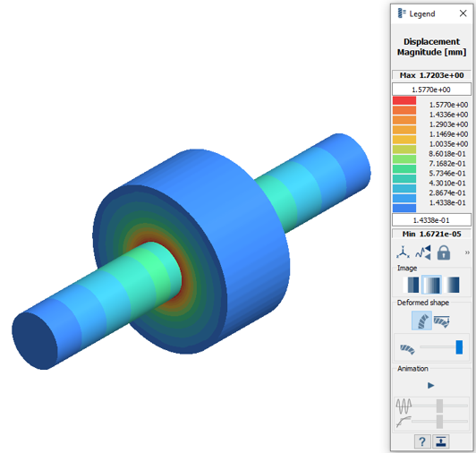Click the animation wave frequency slider
Screen dimensions: 476x453
point(439,406)
